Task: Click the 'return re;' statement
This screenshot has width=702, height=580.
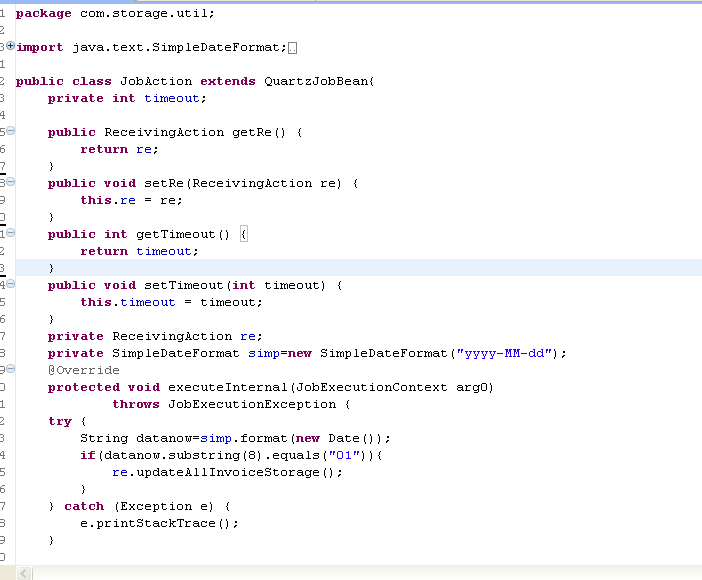Action: coord(119,150)
